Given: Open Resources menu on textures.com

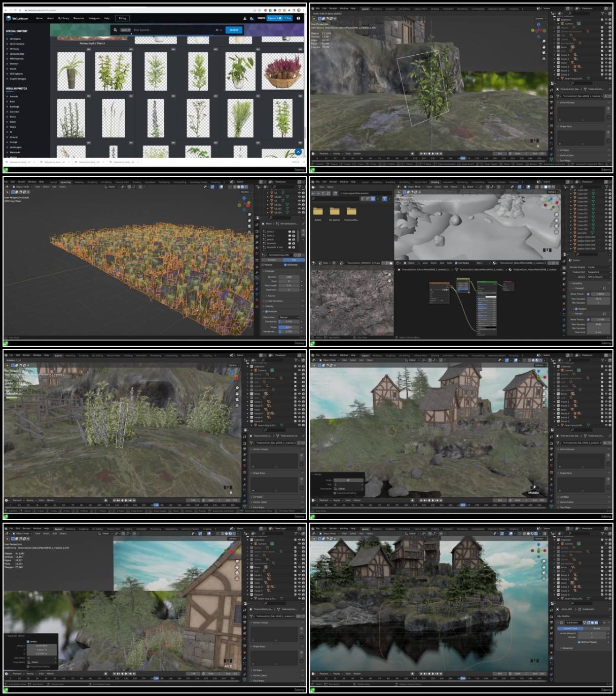Looking at the screenshot, I should point(79,18).
